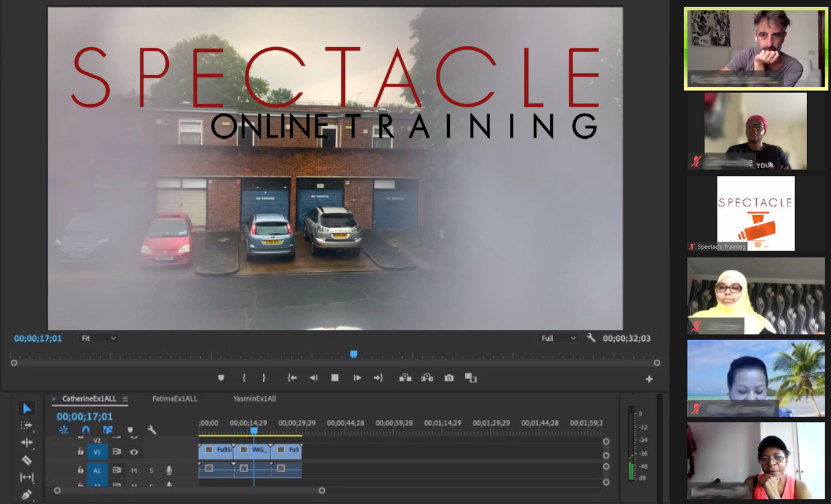Step back one frame
Screen dimensions: 831x504
click(313, 378)
